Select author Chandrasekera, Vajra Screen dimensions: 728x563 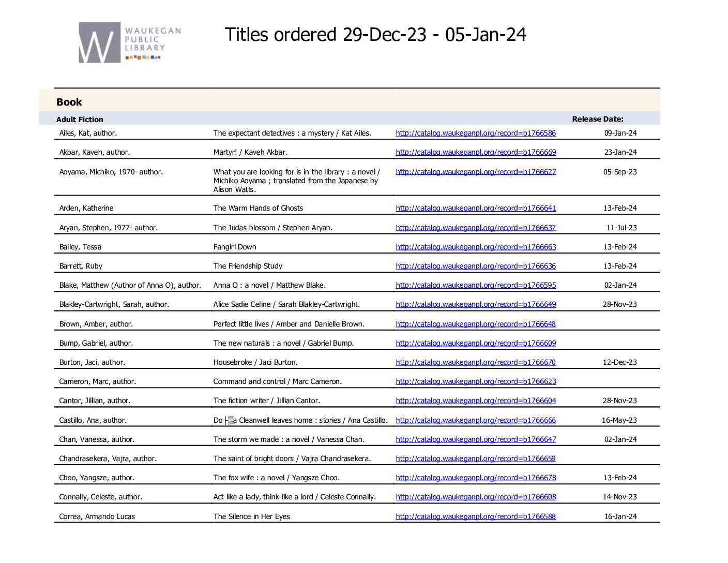pyautogui.click(x=108, y=458)
